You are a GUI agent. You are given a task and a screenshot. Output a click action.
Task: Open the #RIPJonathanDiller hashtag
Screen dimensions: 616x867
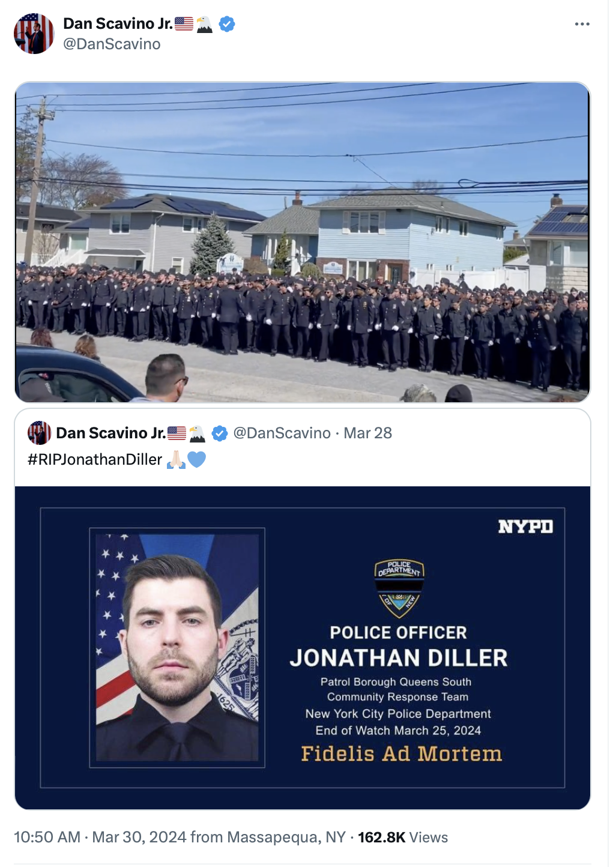[95, 459]
